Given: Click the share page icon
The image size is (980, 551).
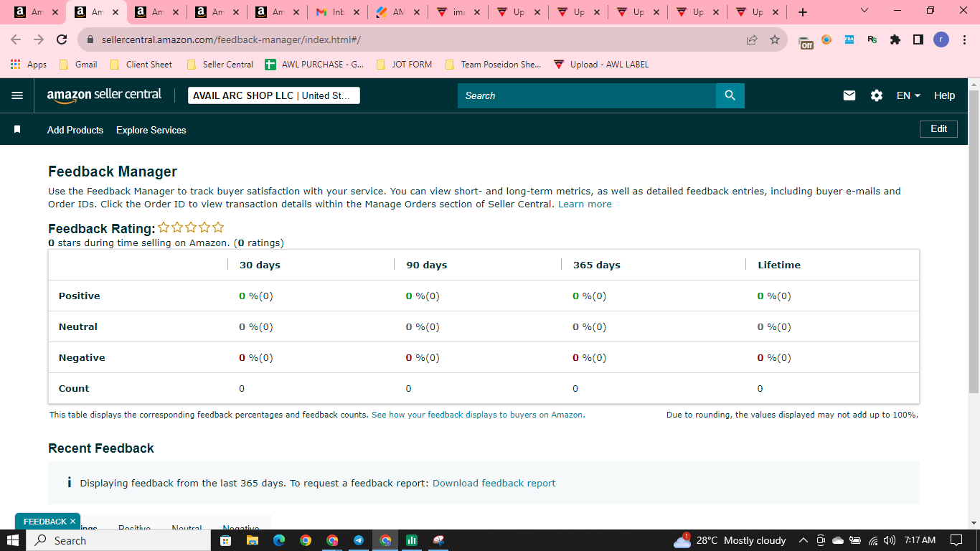Looking at the screenshot, I should click(752, 40).
